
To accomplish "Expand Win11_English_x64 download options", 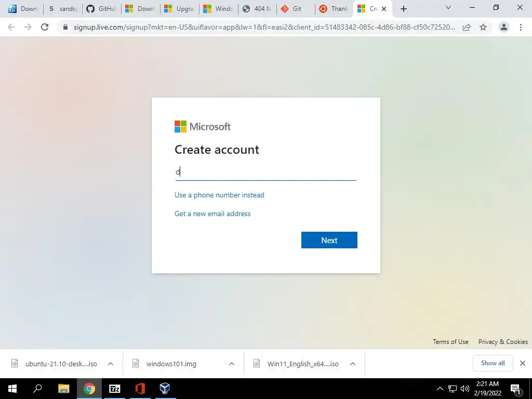I will 353,364.
